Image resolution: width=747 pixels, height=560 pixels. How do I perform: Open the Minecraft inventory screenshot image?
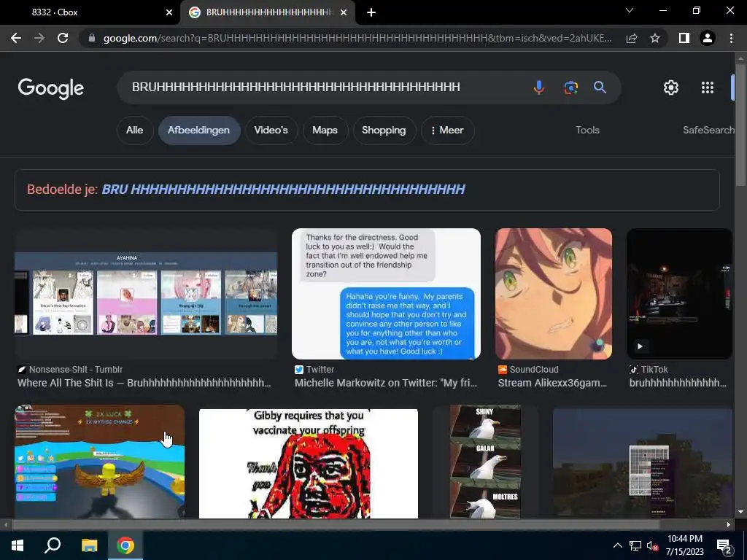(643, 464)
